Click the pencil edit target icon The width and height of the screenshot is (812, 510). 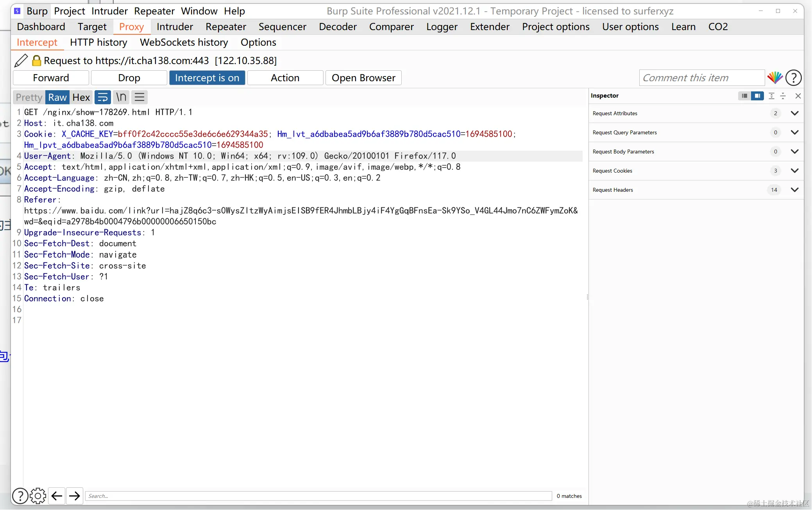click(21, 61)
